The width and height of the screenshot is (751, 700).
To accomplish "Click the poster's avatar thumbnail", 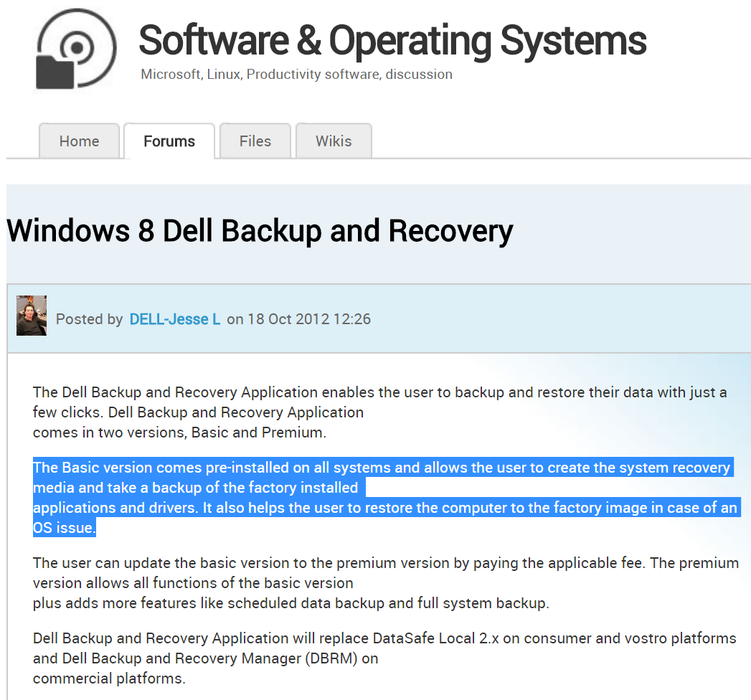I will point(32,316).
